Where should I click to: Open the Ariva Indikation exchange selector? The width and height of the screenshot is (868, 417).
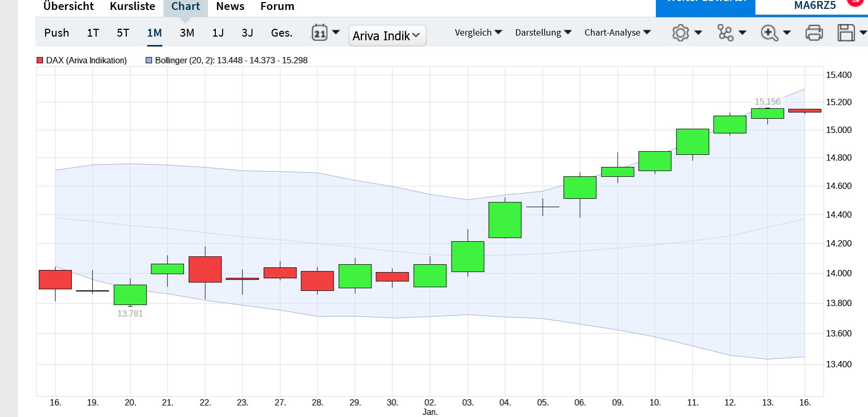coord(387,36)
